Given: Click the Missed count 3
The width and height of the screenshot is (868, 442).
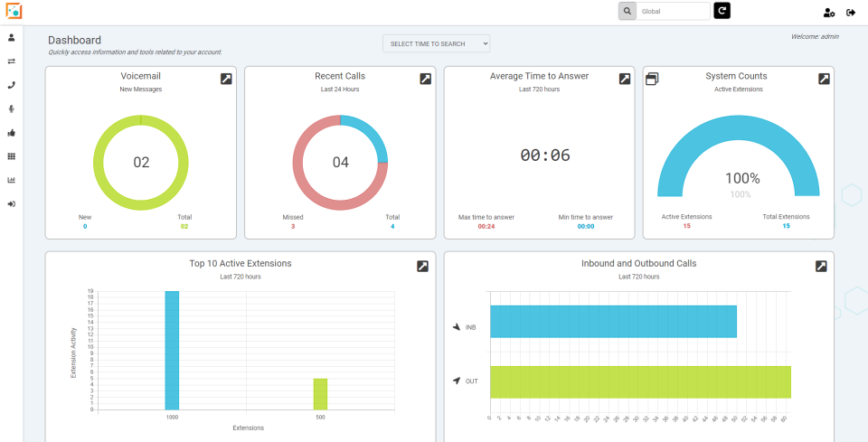Looking at the screenshot, I should [x=293, y=226].
